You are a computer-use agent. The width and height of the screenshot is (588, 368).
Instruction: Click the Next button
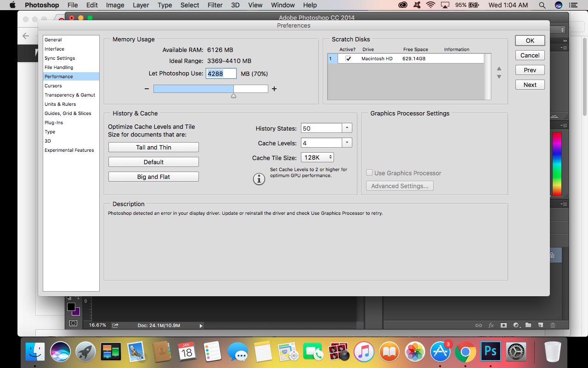[530, 85]
